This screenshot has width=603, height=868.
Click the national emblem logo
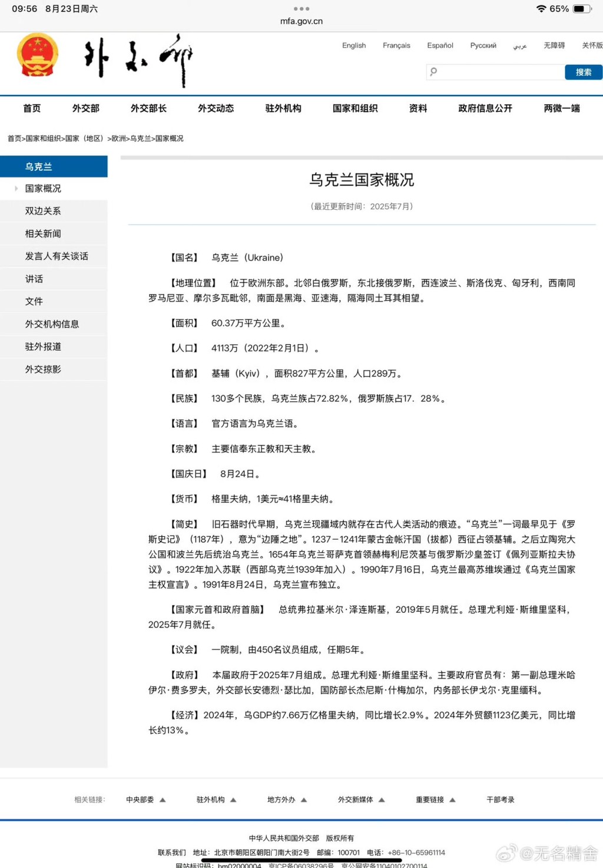[x=38, y=55]
